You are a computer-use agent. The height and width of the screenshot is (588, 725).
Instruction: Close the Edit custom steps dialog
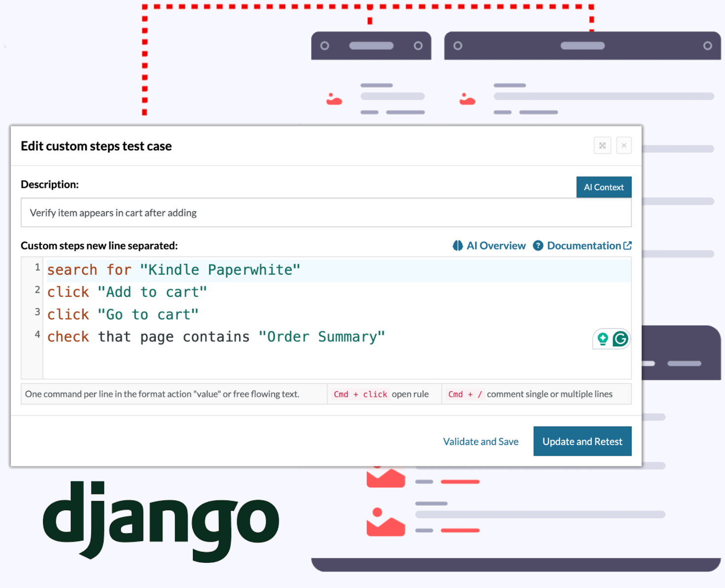click(624, 146)
